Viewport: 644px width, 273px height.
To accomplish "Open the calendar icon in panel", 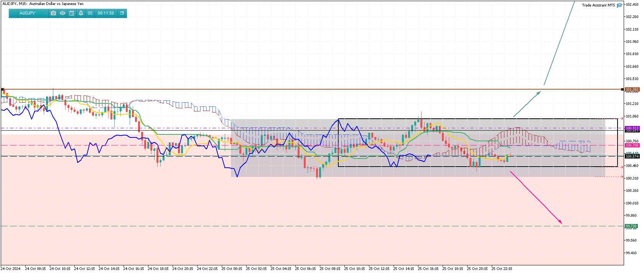I will pos(72,13).
